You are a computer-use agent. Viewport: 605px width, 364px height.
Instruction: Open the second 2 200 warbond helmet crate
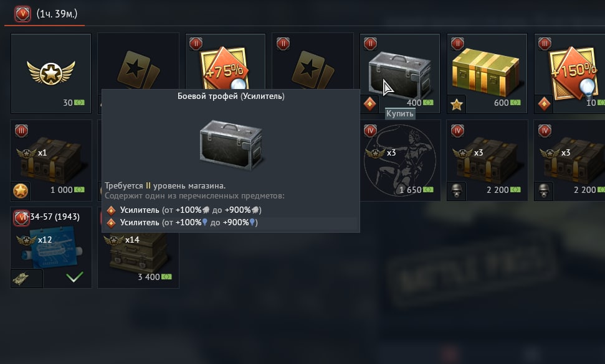point(569,161)
